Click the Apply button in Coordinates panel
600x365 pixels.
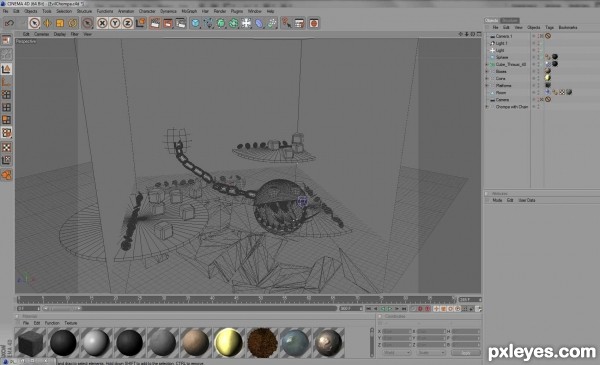465,353
